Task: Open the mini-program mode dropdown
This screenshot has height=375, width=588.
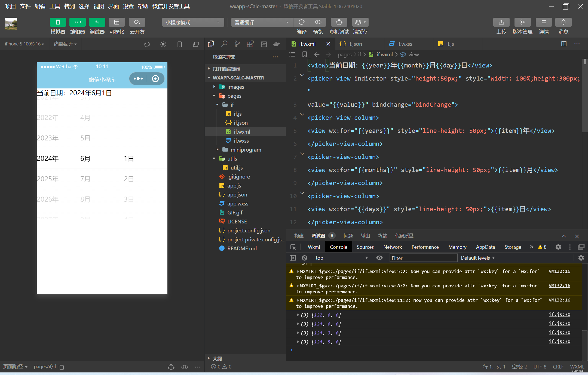Action: [193, 22]
